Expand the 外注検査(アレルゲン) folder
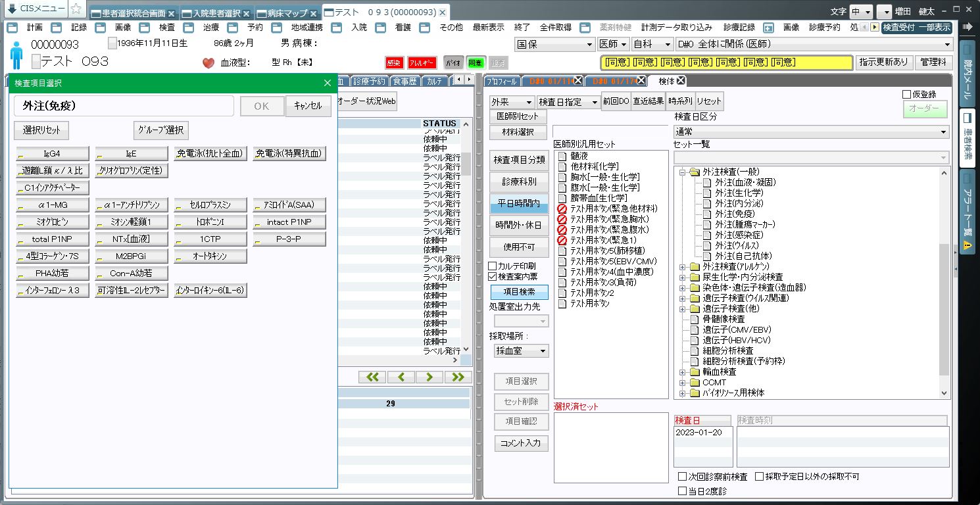 [x=683, y=266]
